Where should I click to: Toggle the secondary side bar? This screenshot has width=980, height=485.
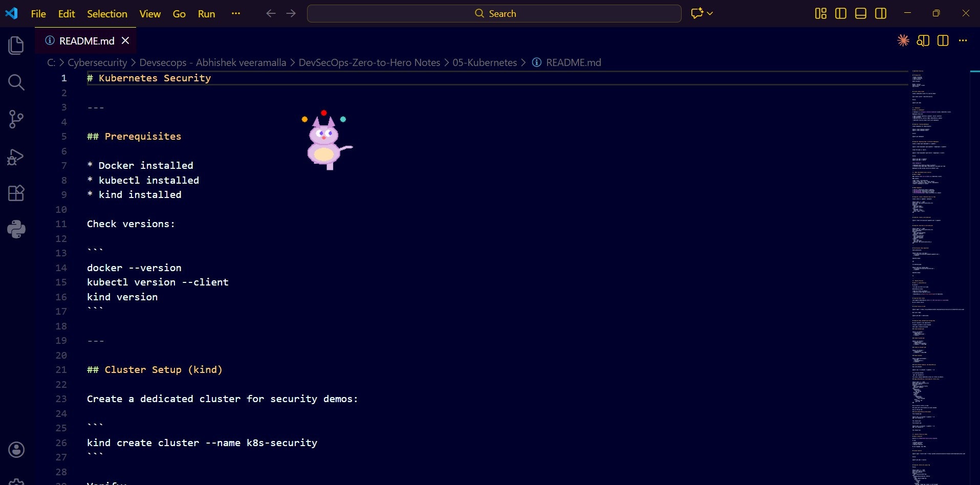click(881, 13)
